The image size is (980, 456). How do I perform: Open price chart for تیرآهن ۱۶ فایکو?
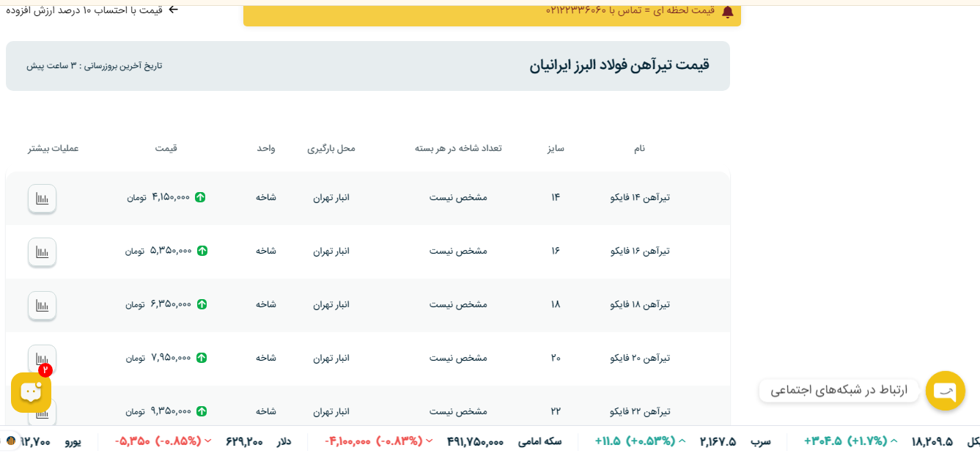pyautogui.click(x=43, y=251)
